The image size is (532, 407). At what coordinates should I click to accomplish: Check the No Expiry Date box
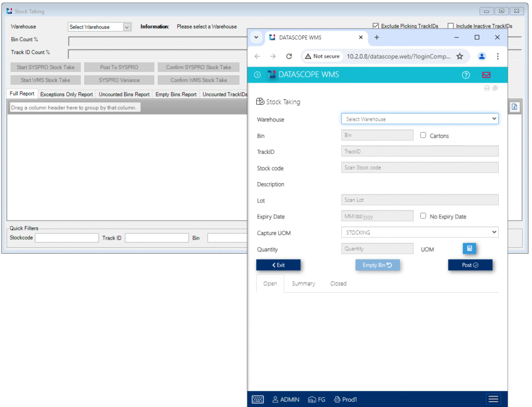click(x=423, y=216)
